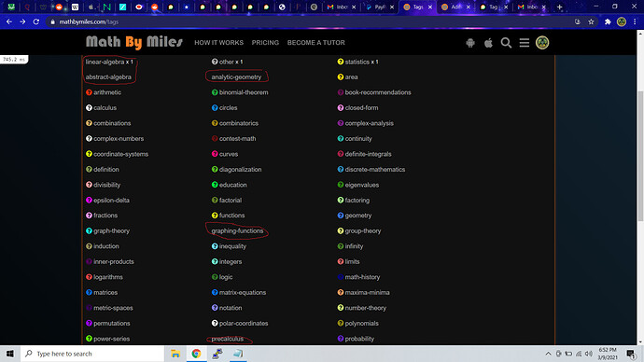644x362 pixels.
Task: Click the question icon beside limits
Action: point(340,261)
